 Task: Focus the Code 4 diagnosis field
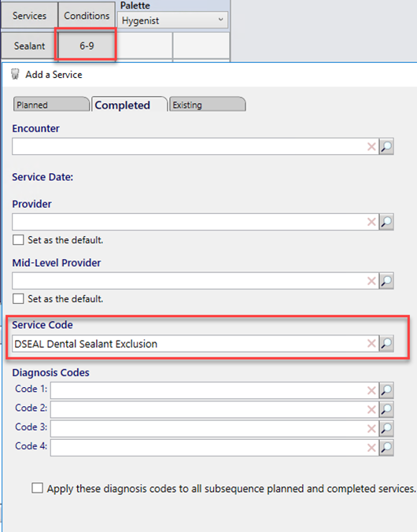[x=215, y=448]
